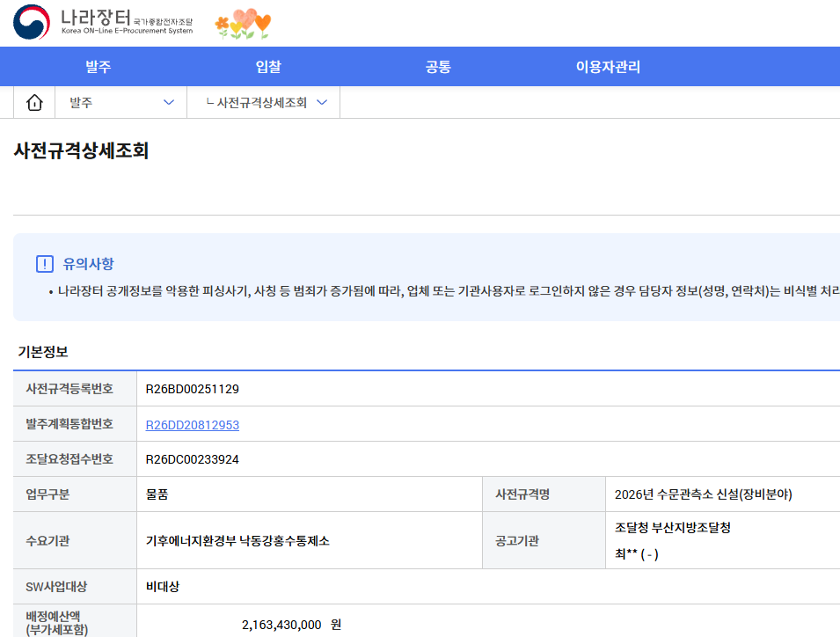Click the 비대상 value
Image resolution: width=840 pixels, height=637 pixels.
pos(163,587)
